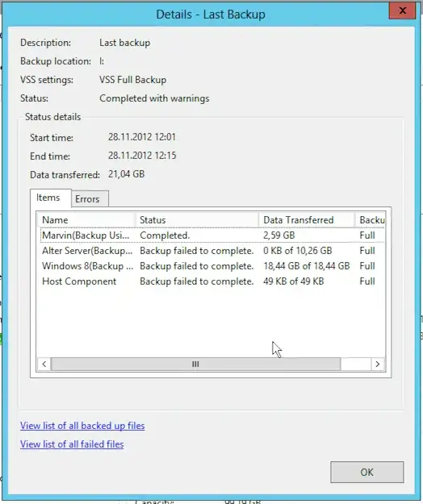
Task: Click the horizontal scrollbar thumb
Action: (x=195, y=364)
